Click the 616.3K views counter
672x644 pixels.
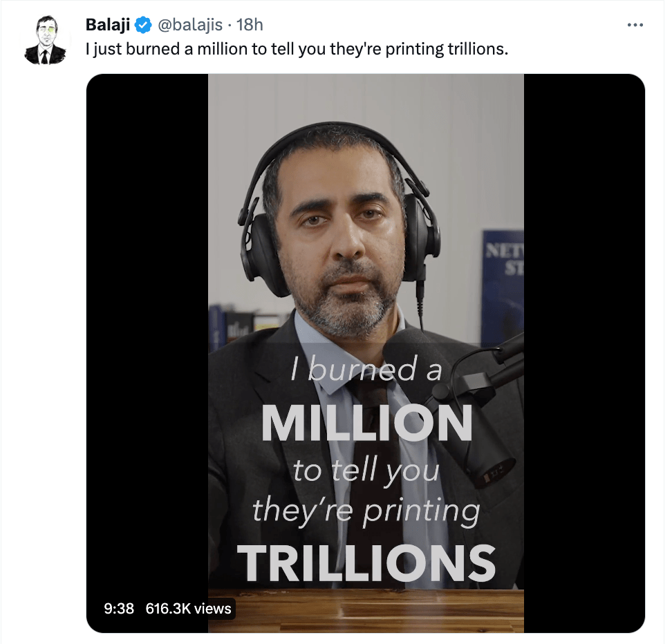(189, 608)
